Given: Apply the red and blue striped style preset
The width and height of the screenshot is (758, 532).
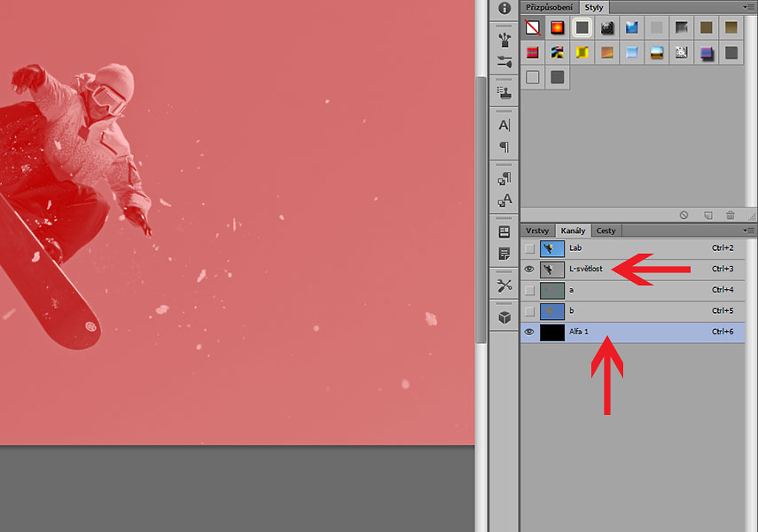Looking at the screenshot, I should (532, 52).
